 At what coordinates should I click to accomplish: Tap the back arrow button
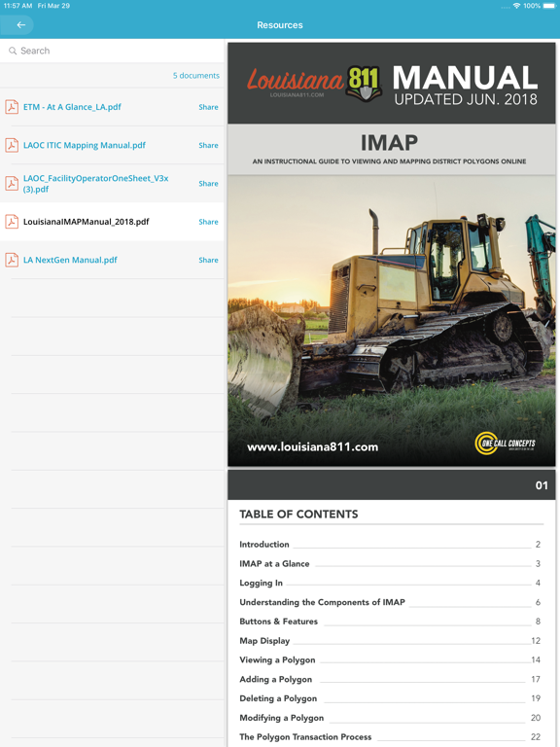(20, 24)
